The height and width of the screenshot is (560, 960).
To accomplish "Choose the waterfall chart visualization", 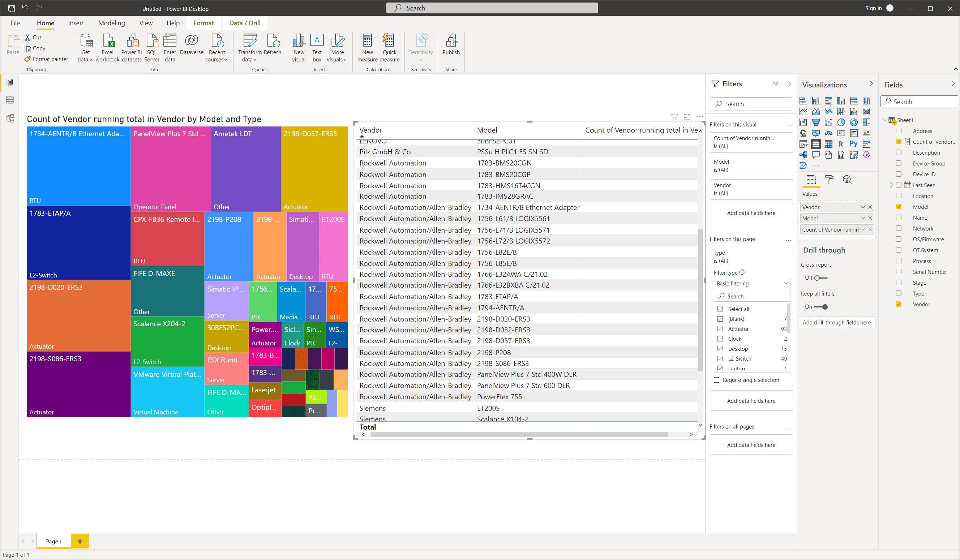I will 803,122.
